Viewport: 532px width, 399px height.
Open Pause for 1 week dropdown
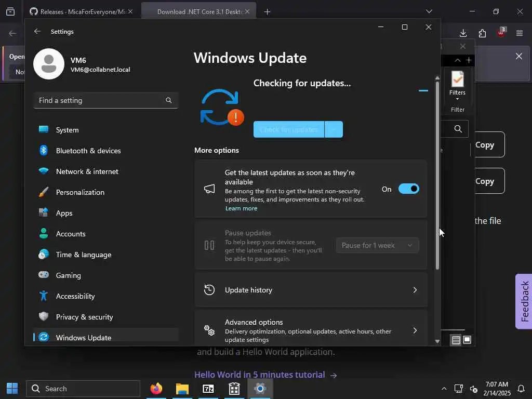(x=377, y=245)
